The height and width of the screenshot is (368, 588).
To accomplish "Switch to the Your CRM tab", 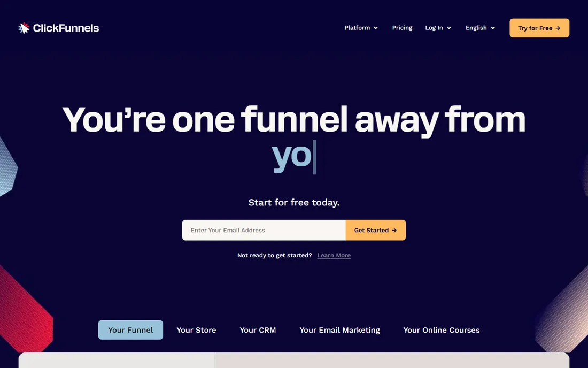I will (258, 329).
